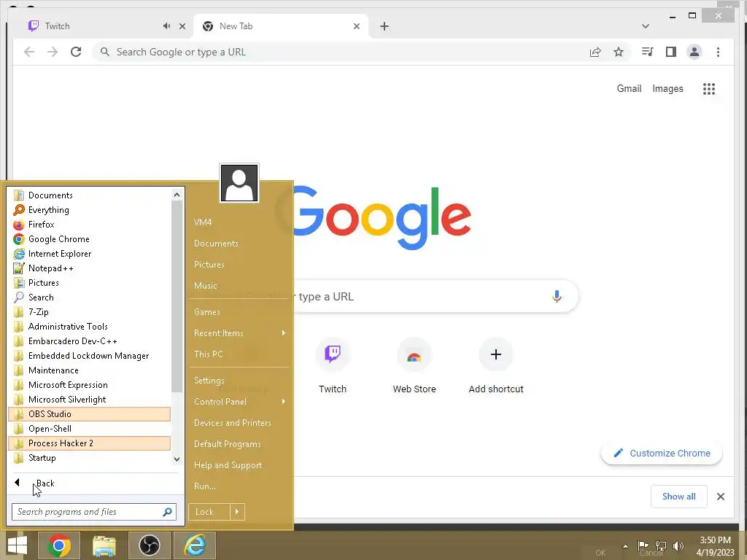
Task: Open the Recent Items submenu
Action: tap(239, 333)
